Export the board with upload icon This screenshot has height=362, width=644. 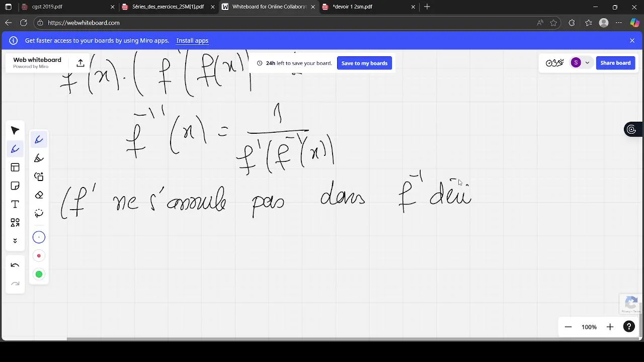[80, 63]
